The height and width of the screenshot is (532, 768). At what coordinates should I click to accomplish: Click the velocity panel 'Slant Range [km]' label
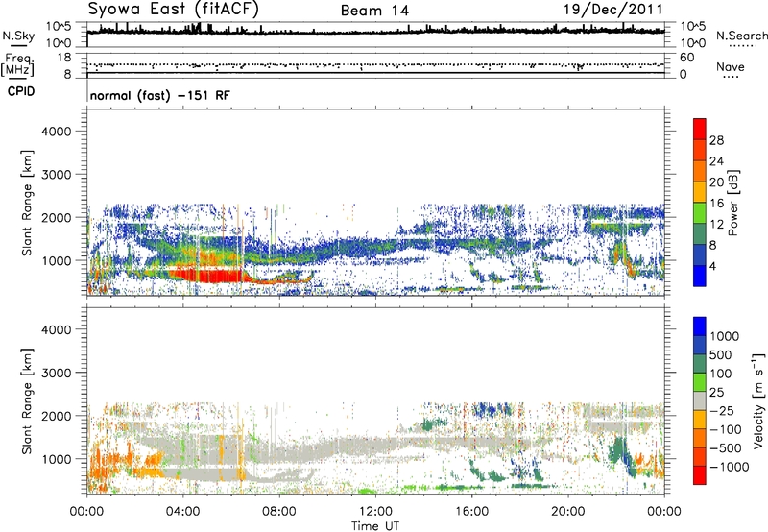pyautogui.click(x=27, y=401)
